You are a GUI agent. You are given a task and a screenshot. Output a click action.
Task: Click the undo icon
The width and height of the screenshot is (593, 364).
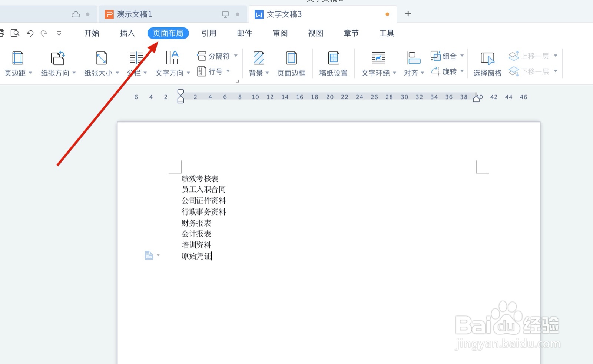pyautogui.click(x=30, y=33)
